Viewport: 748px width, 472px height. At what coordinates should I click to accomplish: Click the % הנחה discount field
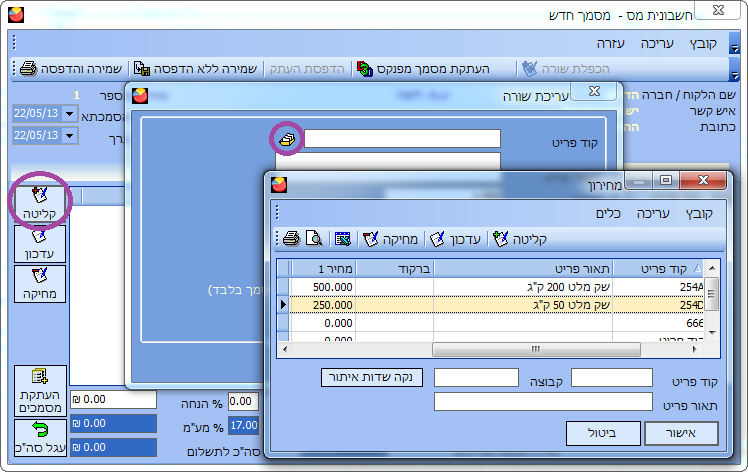(243, 401)
